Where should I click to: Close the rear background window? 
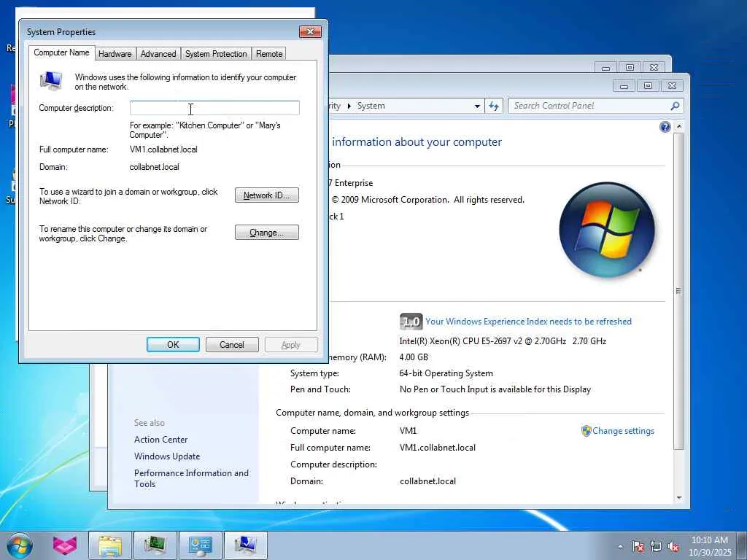654,68
